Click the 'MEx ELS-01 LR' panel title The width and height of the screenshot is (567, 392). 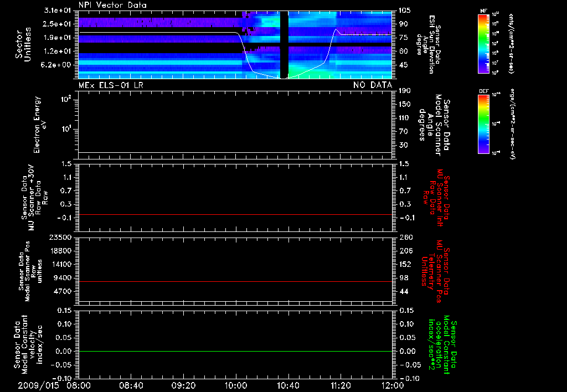pyautogui.click(x=111, y=85)
